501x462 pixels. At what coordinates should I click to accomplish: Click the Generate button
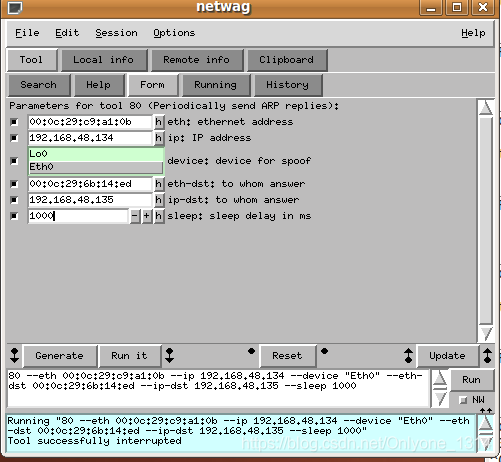[x=60, y=356]
